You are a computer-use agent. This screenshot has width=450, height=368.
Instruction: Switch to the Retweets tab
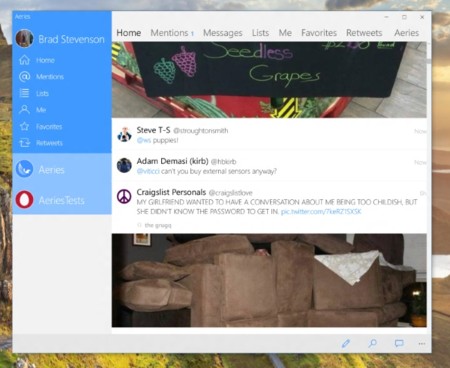point(364,33)
